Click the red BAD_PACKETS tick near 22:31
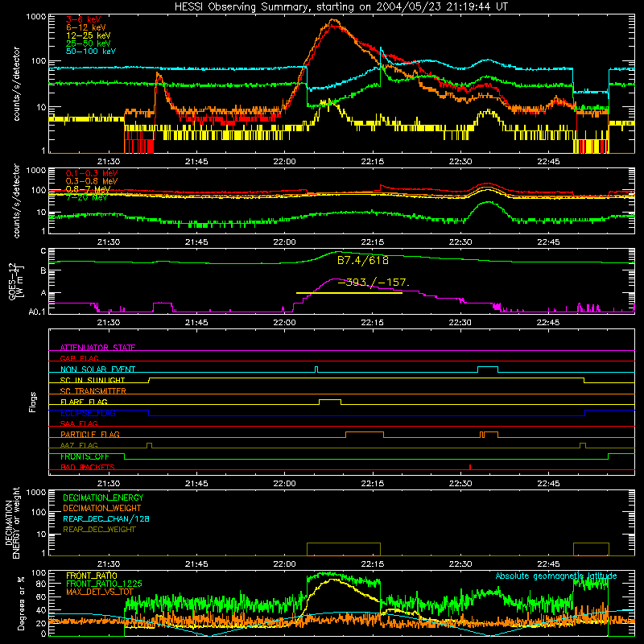Viewport: 644px width, 644px height. click(470, 467)
